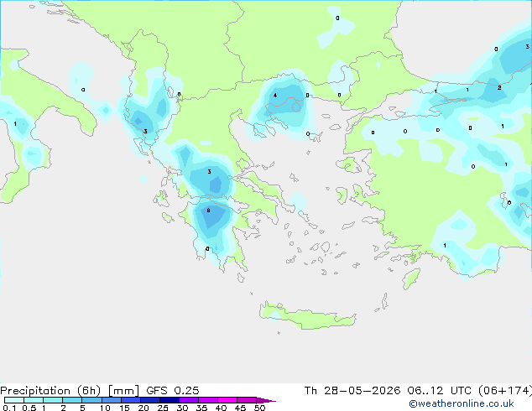Click the "(06+174)" forecast offset text
The height and width of the screenshot is (411, 532).
[505, 391]
